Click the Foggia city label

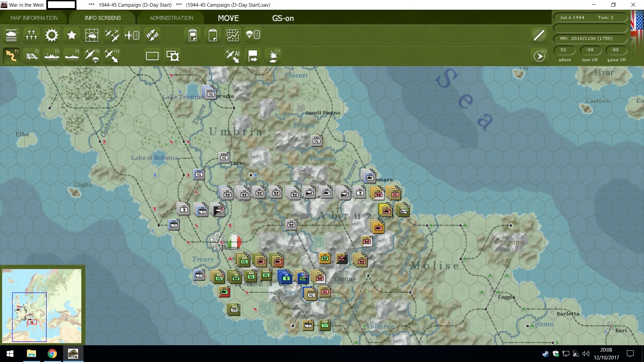(506, 297)
